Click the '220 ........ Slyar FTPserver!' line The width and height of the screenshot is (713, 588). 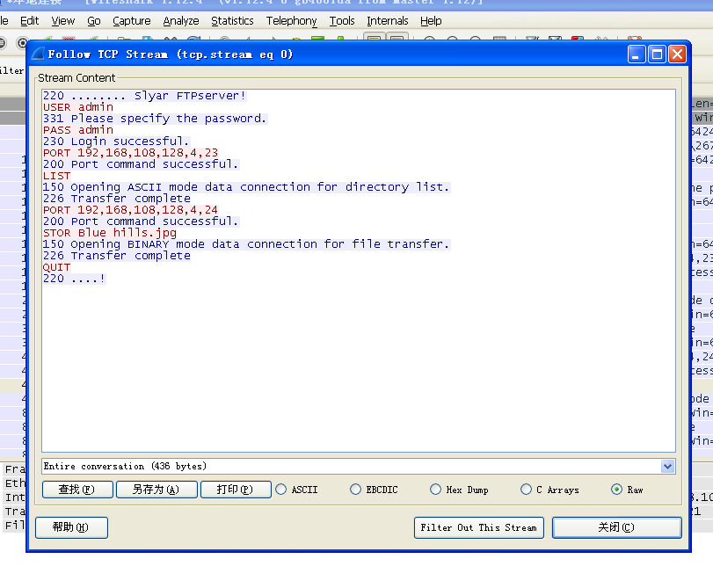coord(144,96)
